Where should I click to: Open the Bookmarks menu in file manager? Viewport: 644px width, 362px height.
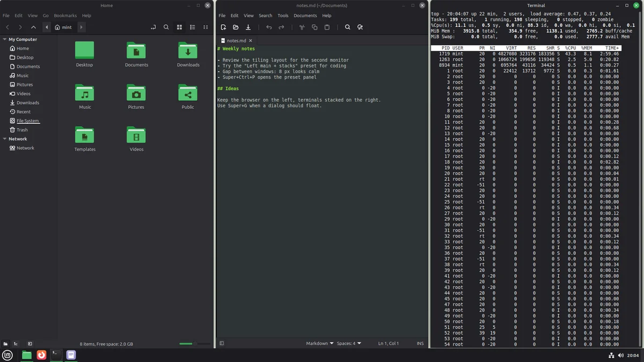coord(65,16)
